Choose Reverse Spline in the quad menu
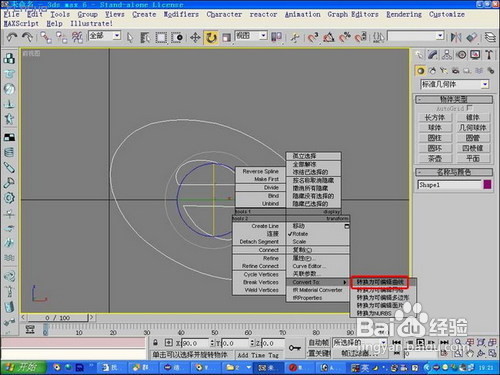 tap(260, 171)
